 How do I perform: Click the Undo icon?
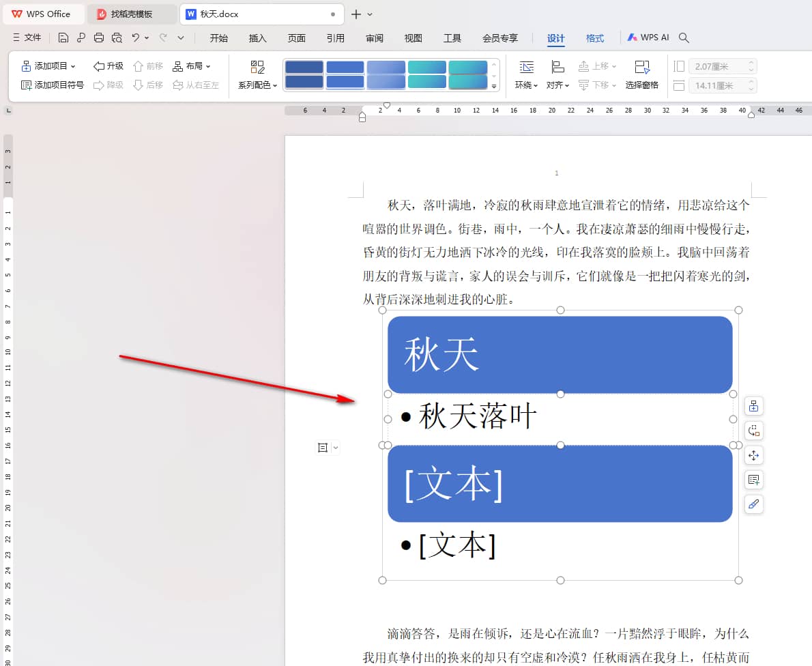click(135, 38)
